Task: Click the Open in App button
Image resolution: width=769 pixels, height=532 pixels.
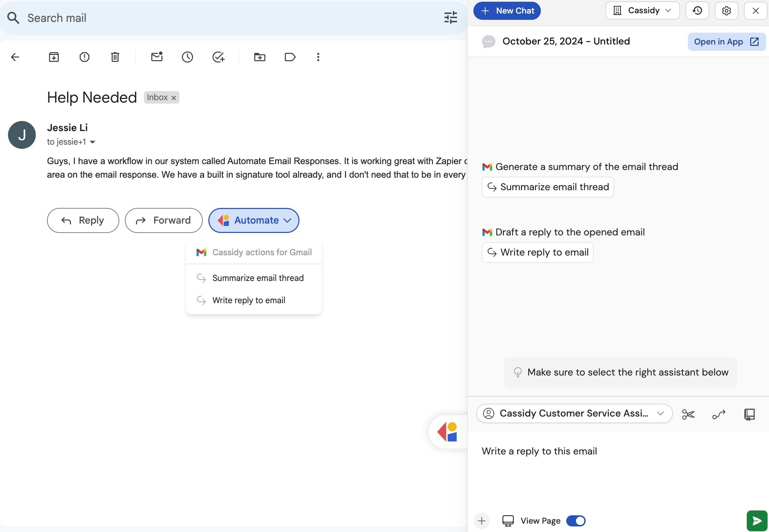Action: (x=726, y=41)
